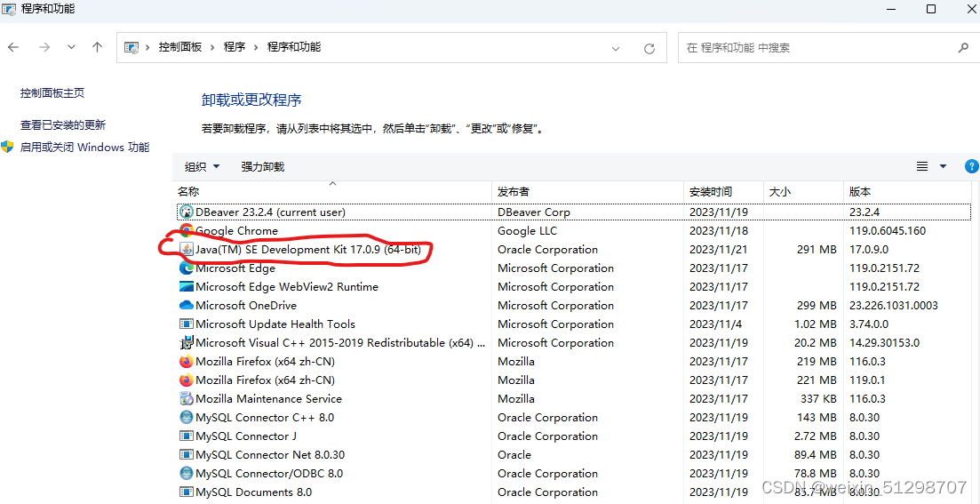Click the MySQL Connector C++ 8.0 icon
980x504 pixels.
pos(187,417)
